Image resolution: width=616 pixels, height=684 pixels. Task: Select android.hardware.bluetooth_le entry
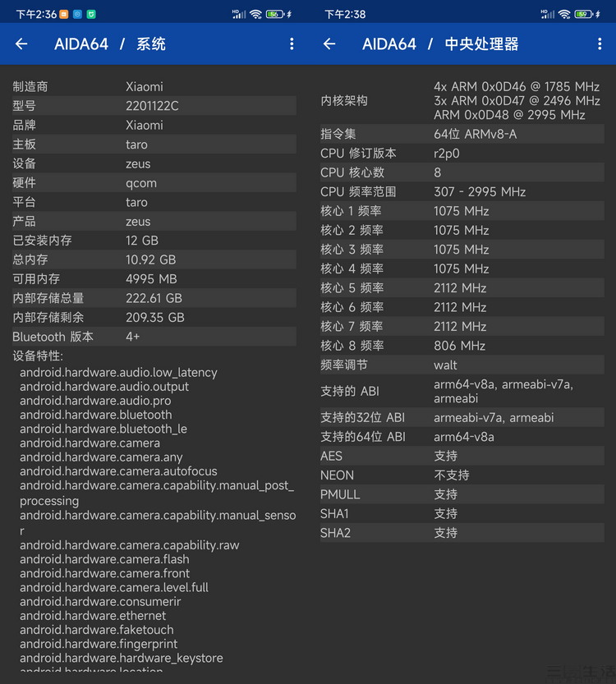coord(103,429)
